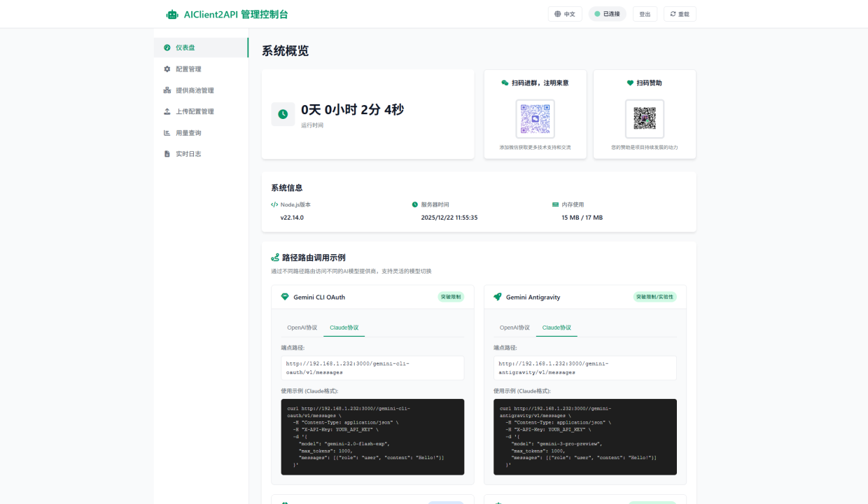Open the 中文 language selector
Viewport: 868px width, 504px height.
[565, 14]
